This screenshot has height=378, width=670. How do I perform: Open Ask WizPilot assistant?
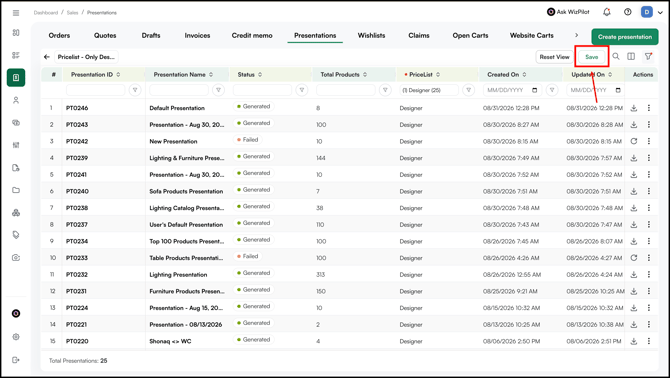coord(568,12)
